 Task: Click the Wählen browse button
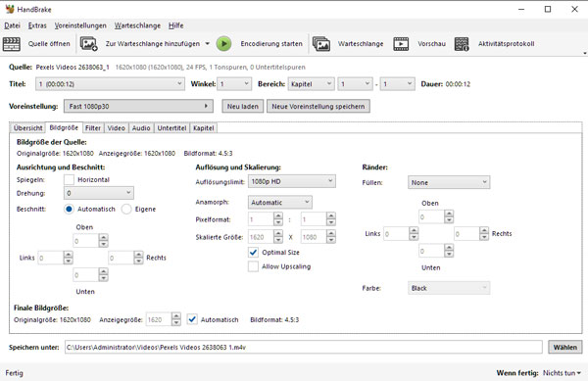pos(565,348)
